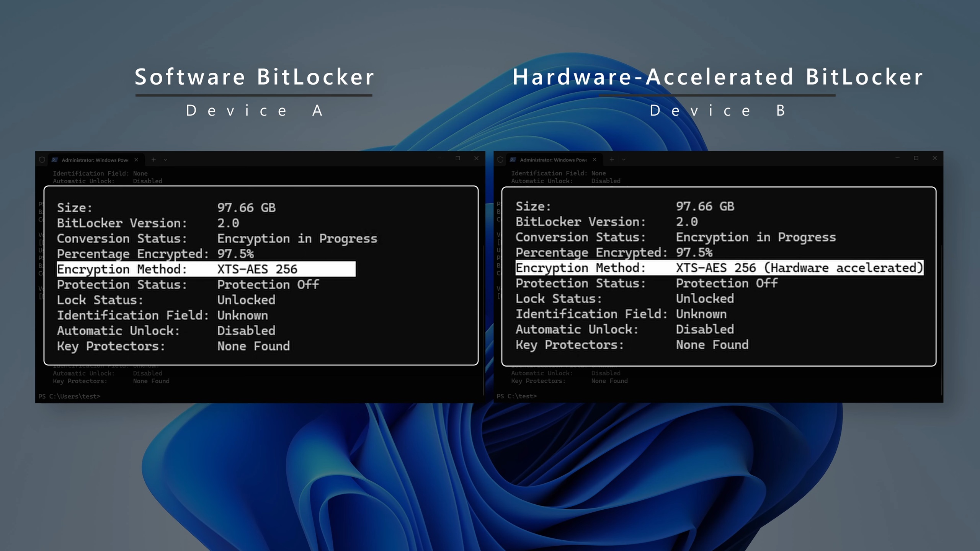Screen dimensions: 980x551
Task: Open the tab dropdown menu in Device B's terminal
Action: [x=623, y=160]
